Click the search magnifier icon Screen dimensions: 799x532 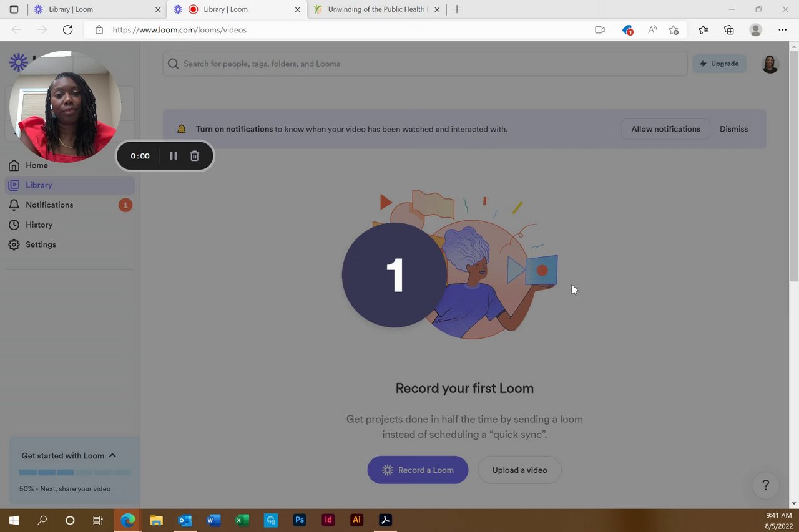(x=173, y=64)
